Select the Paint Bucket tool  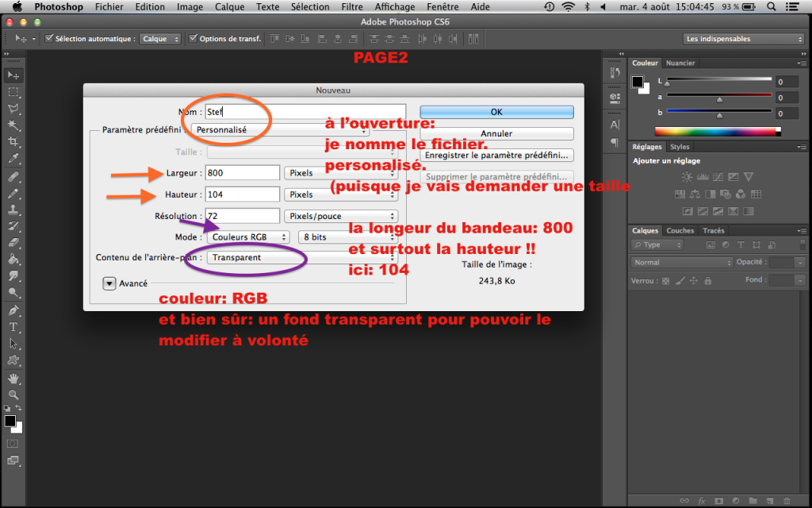click(13, 260)
